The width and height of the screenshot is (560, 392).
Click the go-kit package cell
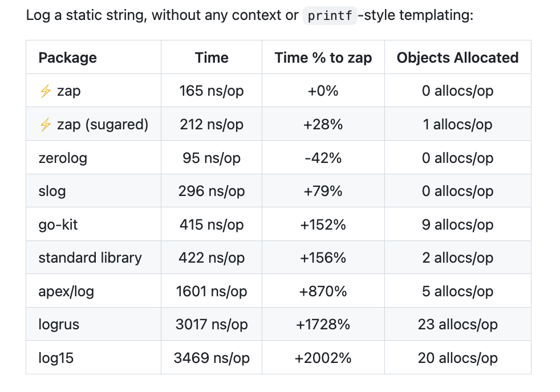coord(58,224)
